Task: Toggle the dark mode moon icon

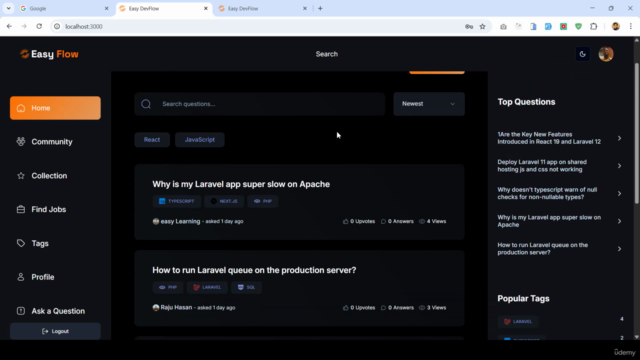Action: [x=582, y=54]
